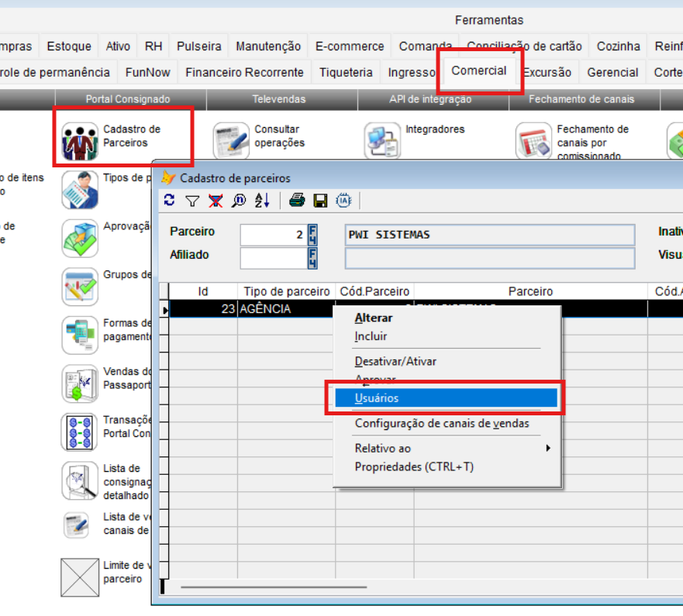Image resolution: width=683 pixels, height=616 pixels.
Task: Click the Tipo de parceiro column header
Action: (x=286, y=291)
